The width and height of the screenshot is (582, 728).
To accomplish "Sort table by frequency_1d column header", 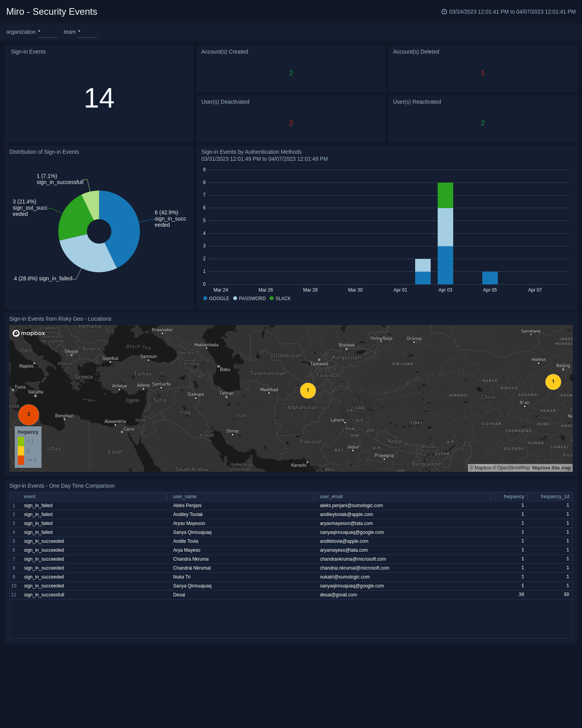I will click(555, 497).
